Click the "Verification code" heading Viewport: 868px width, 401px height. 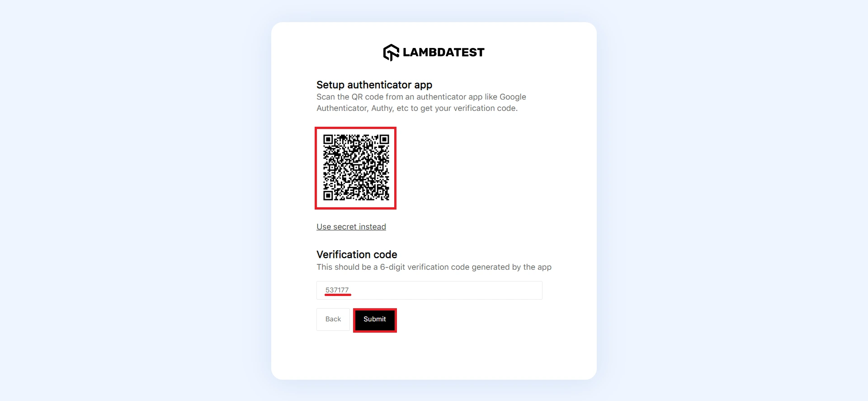coord(357,255)
